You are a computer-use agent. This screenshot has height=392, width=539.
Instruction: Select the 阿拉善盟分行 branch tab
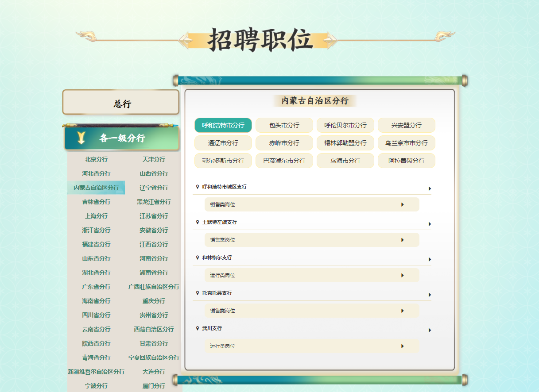click(407, 161)
